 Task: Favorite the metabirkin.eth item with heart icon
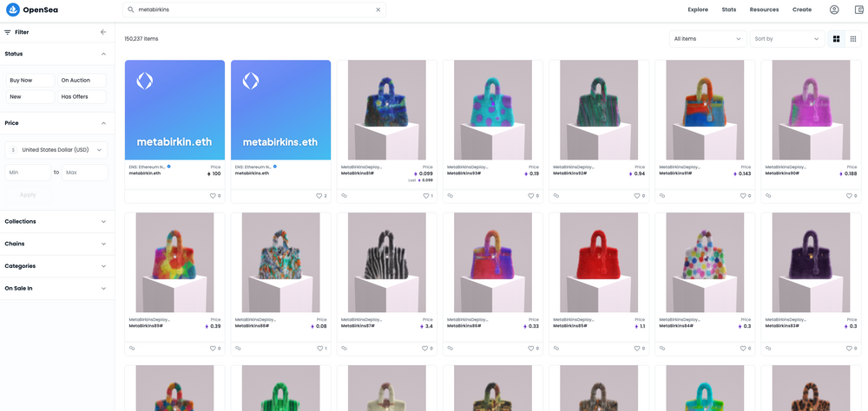pyautogui.click(x=212, y=196)
